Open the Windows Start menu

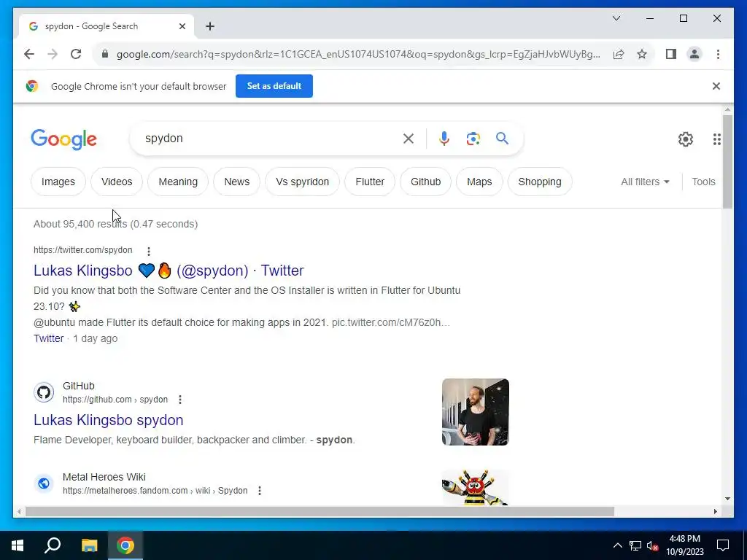point(18,545)
